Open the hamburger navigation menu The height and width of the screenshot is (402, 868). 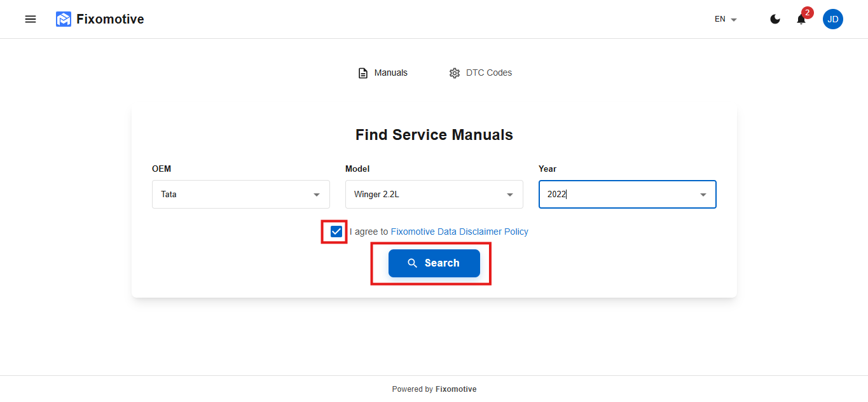point(31,19)
